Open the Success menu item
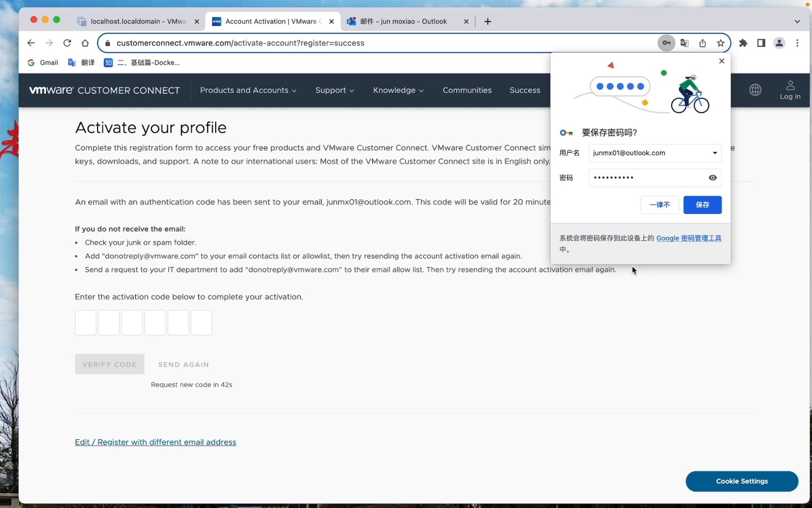The image size is (812, 508). tap(525, 90)
